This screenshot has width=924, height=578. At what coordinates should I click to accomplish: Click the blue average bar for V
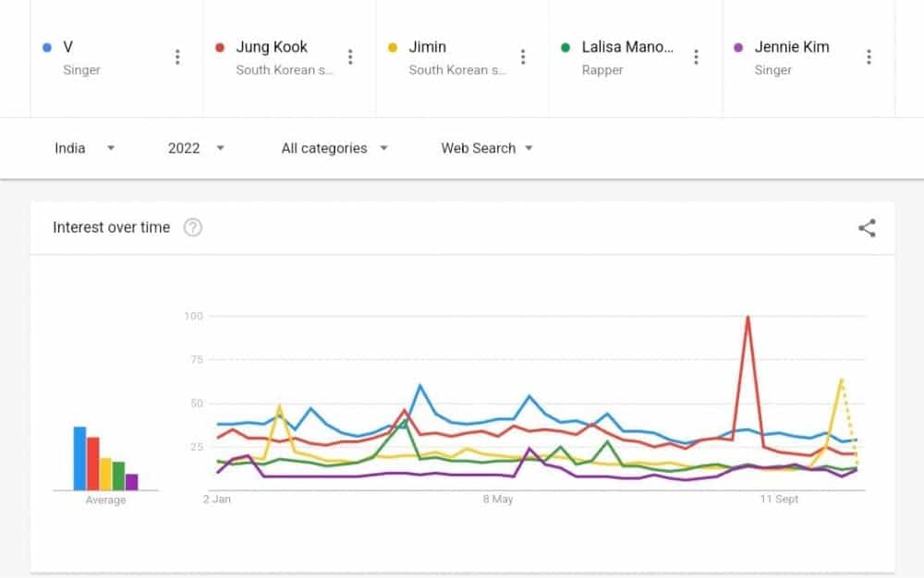tap(79, 458)
